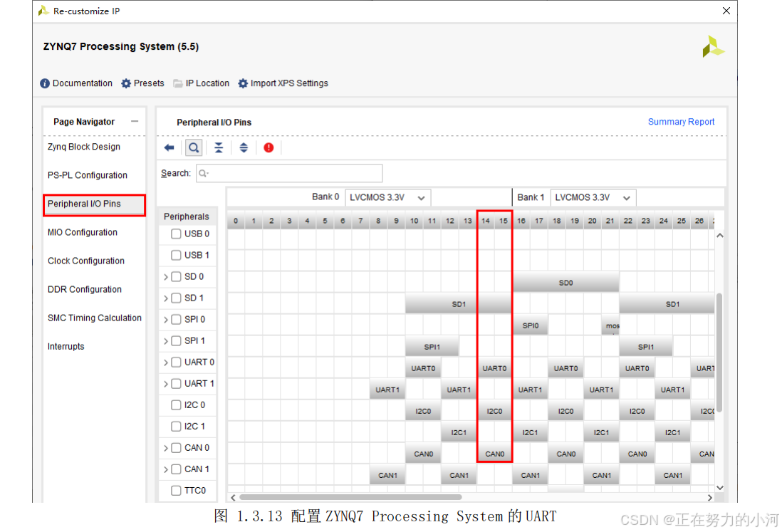Select SD0 block on Bank 1 pins
The width and height of the screenshot is (782, 532).
(x=565, y=283)
